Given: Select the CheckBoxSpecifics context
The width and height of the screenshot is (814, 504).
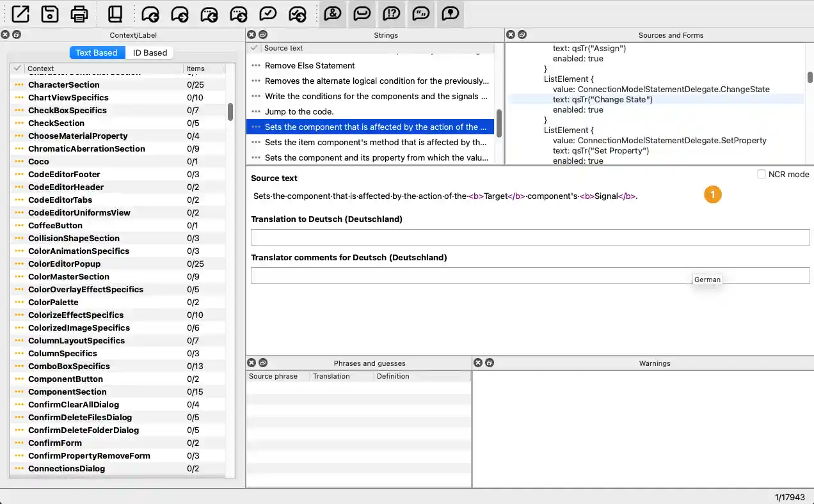Looking at the screenshot, I should [68, 110].
